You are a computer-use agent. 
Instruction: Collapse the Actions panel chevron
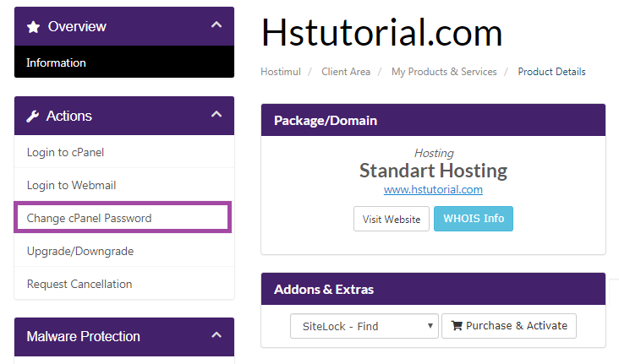(x=216, y=115)
